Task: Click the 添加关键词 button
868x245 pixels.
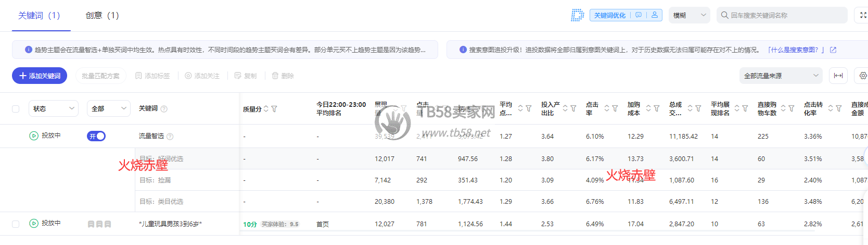Action: coord(40,76)
